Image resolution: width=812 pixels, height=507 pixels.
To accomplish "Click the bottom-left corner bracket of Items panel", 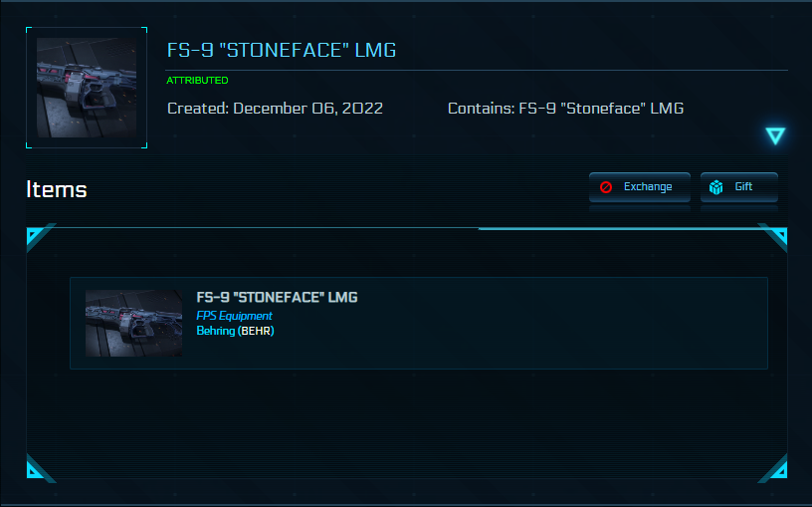I will click(x=34, y=469).
